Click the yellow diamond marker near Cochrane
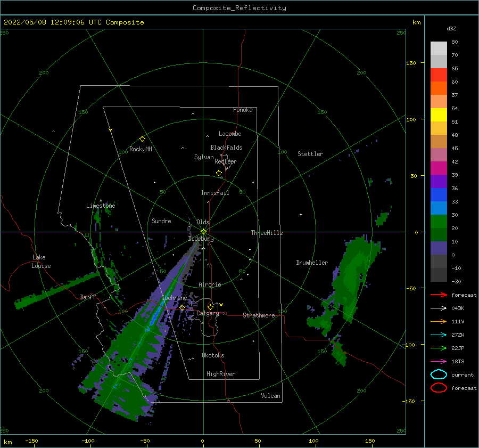This screenshot has width=479, height=448. tap(182, 308)
